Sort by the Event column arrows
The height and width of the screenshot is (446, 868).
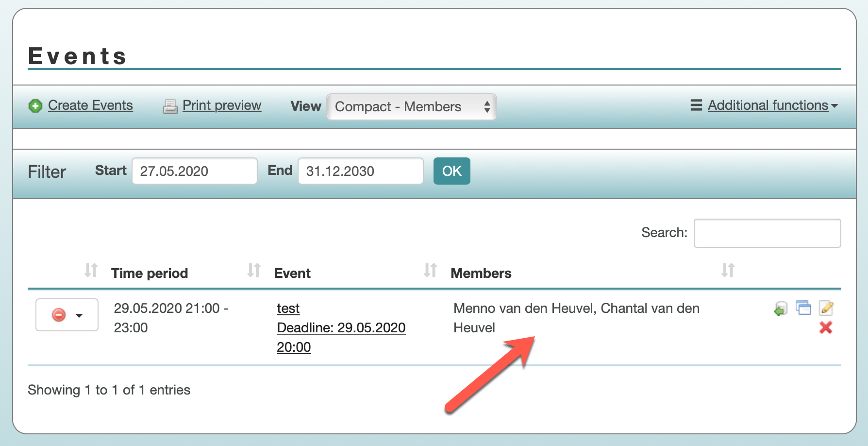point(254,270)
